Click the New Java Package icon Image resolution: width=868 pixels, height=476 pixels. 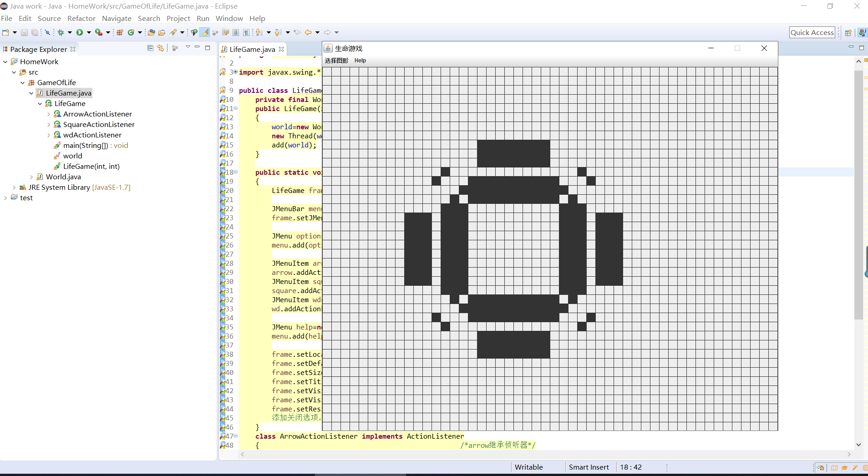tap(120, 32)
